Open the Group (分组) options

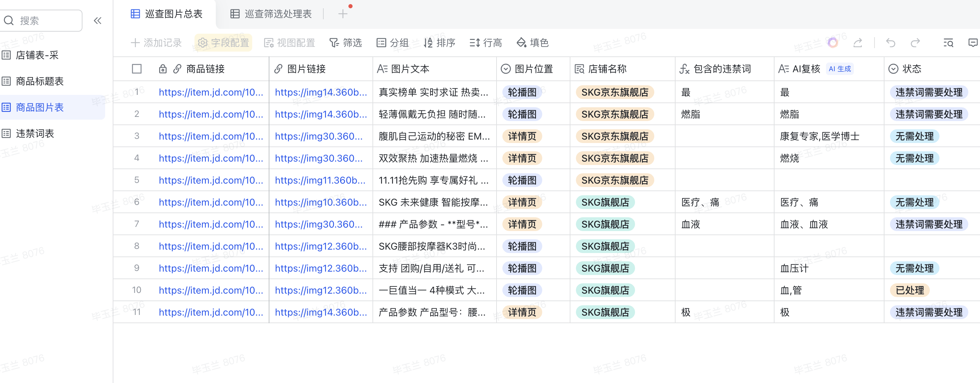coord(392,43)
